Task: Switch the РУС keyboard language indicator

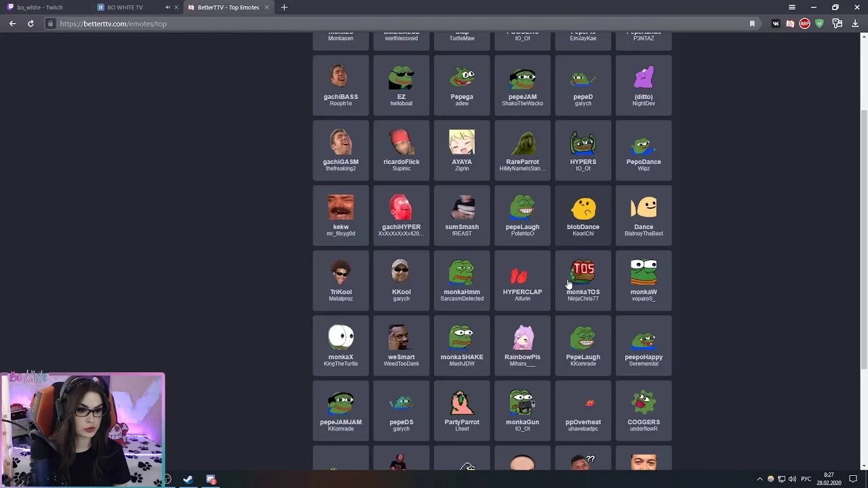Action: pos(806,479)
